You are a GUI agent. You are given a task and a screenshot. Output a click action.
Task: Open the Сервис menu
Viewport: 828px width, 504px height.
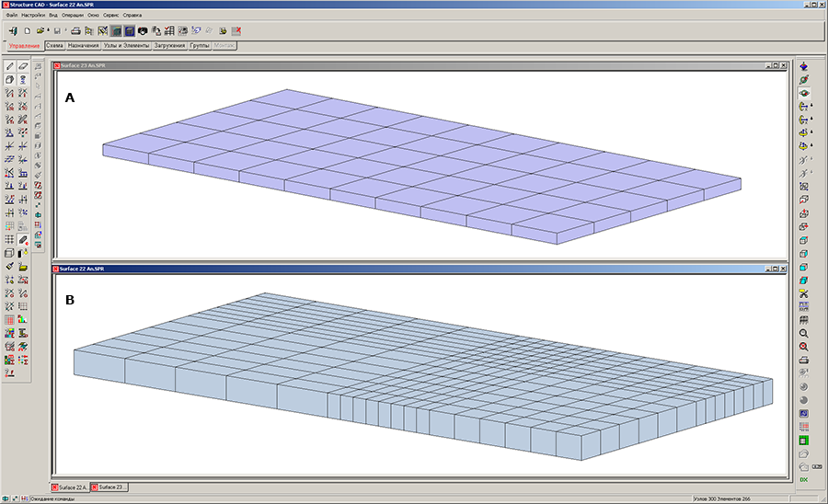(x=110, y=16)
